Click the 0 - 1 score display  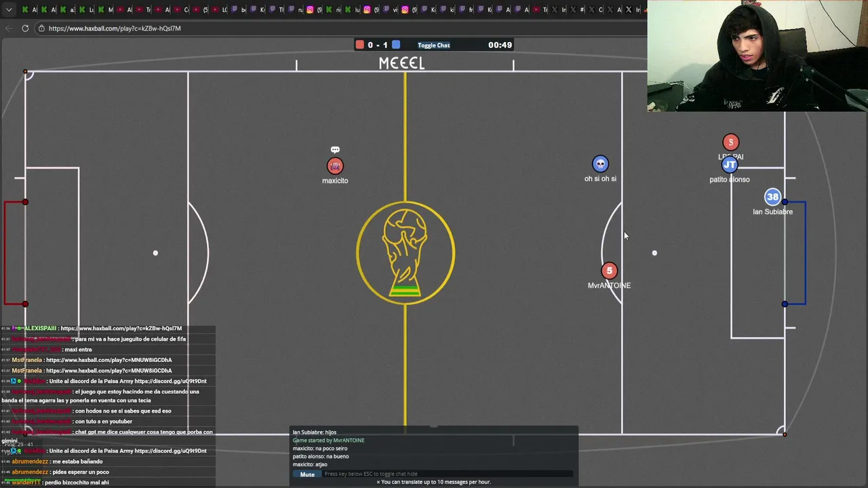point(378,45)
